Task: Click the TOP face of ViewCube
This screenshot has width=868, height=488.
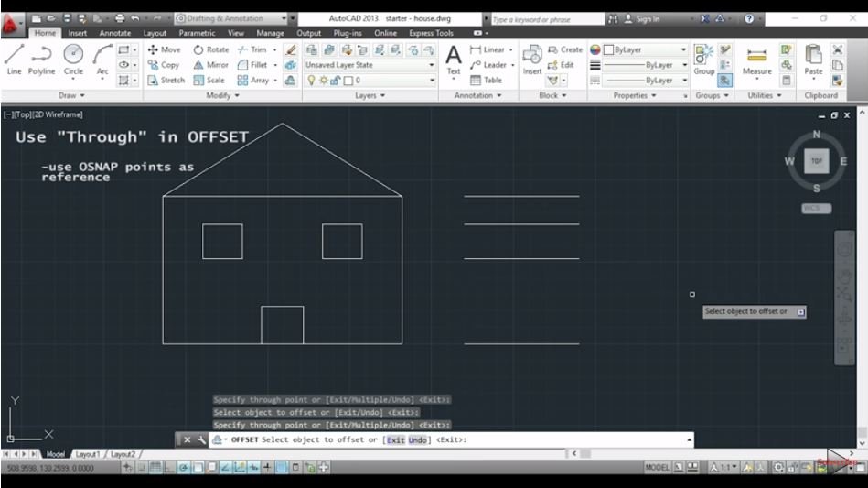Action: 817,161
